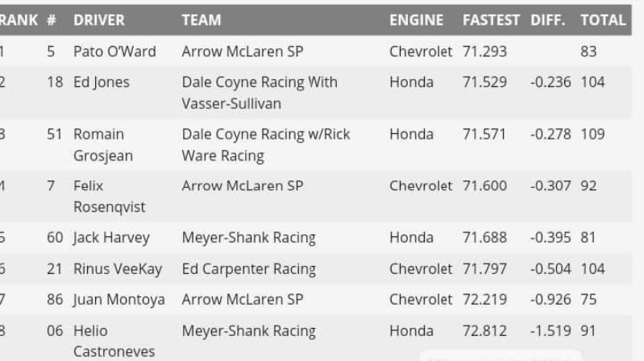This screenshot has width=644, height=361.
Task: Click Dale Coyne Racing With Vasser-Sullivan team
Action: (x=260, y=93)
